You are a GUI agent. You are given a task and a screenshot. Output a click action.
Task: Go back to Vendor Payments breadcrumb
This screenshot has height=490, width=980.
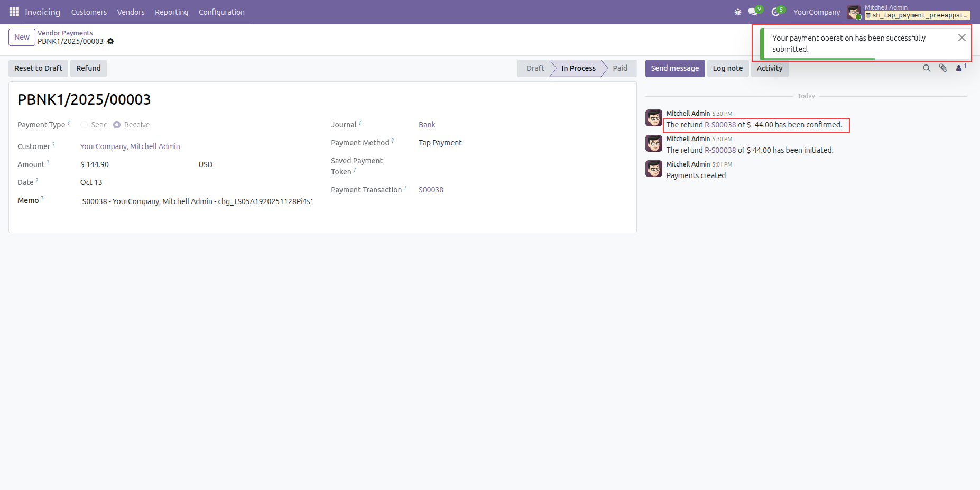[x=65, y=33]
